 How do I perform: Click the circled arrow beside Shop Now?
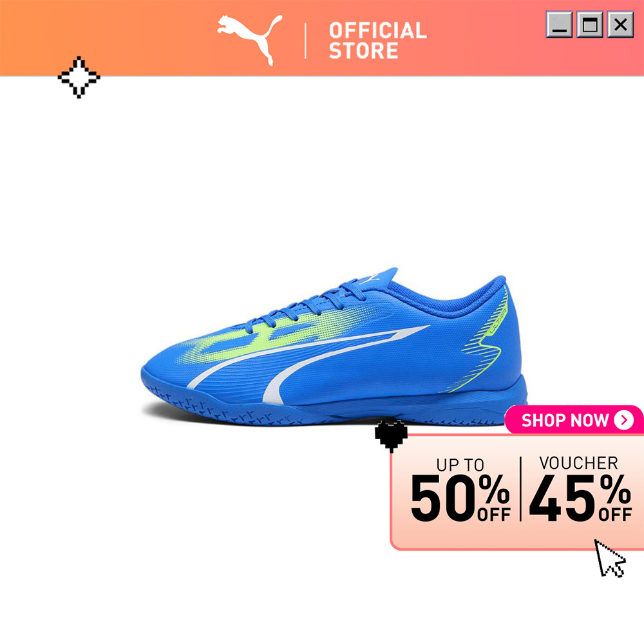[624, 420]
